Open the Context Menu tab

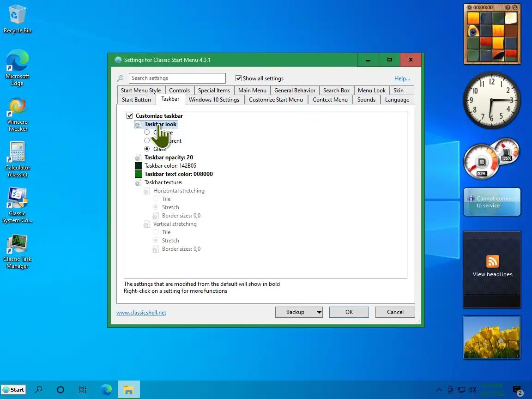(330, 99)
